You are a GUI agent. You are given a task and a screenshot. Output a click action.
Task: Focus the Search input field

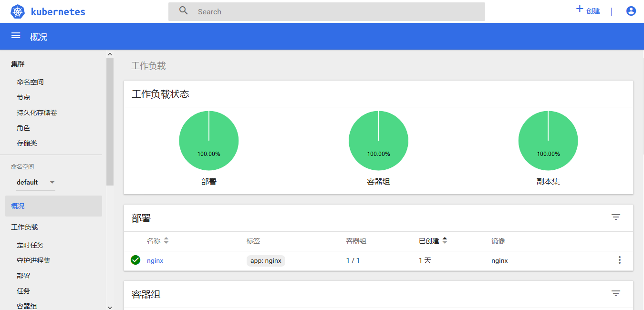(x=327, y=11)
